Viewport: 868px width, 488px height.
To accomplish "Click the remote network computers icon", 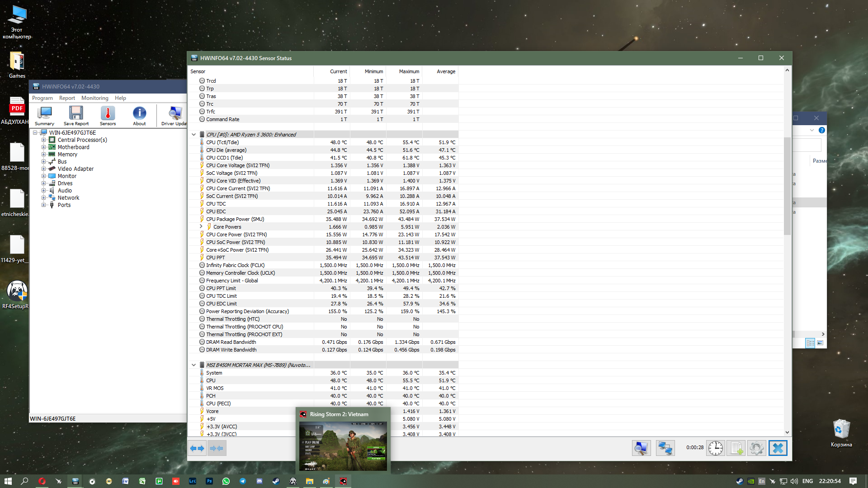I will coord(665,448).
